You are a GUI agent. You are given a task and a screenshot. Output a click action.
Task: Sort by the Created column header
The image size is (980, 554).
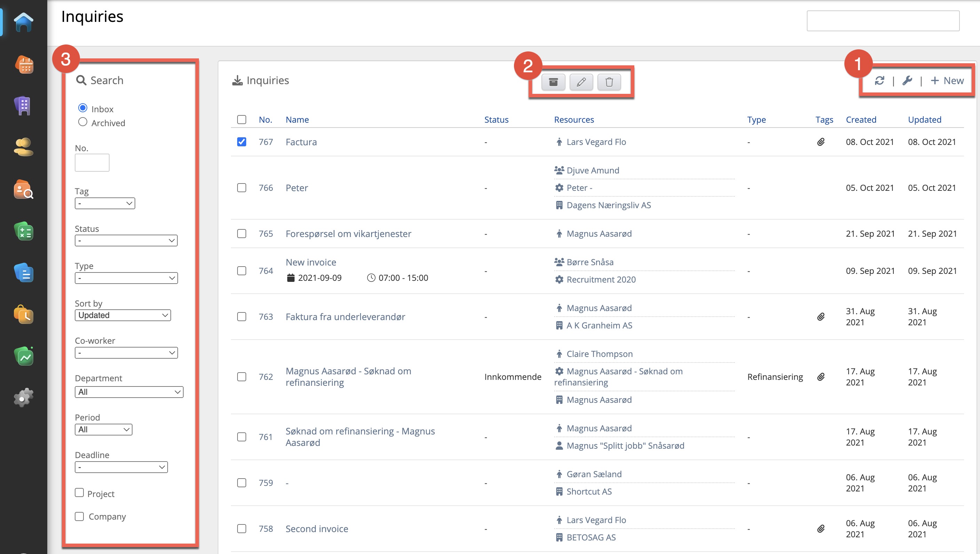click(x=861, y=120)
